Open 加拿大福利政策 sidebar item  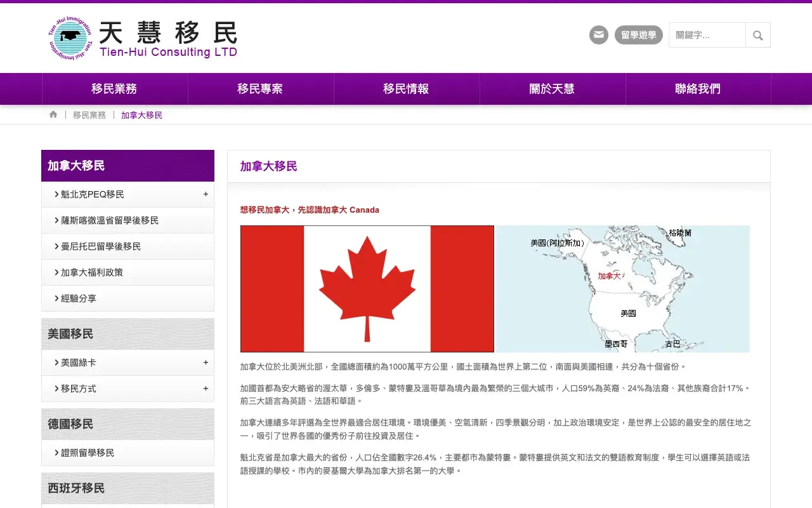128,272
